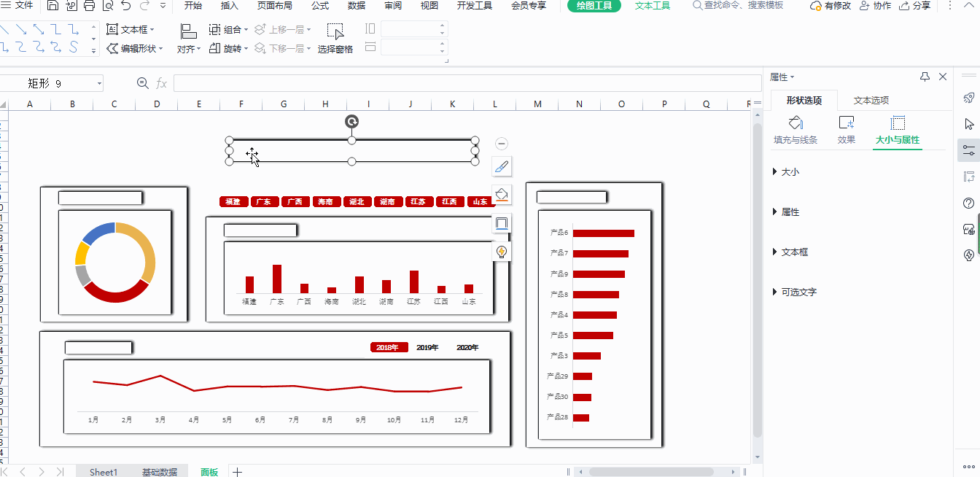Click the 2019年 year button
The width and height of the screenshot is (980, 477).
pyautogui.click(x=427, y=348)
